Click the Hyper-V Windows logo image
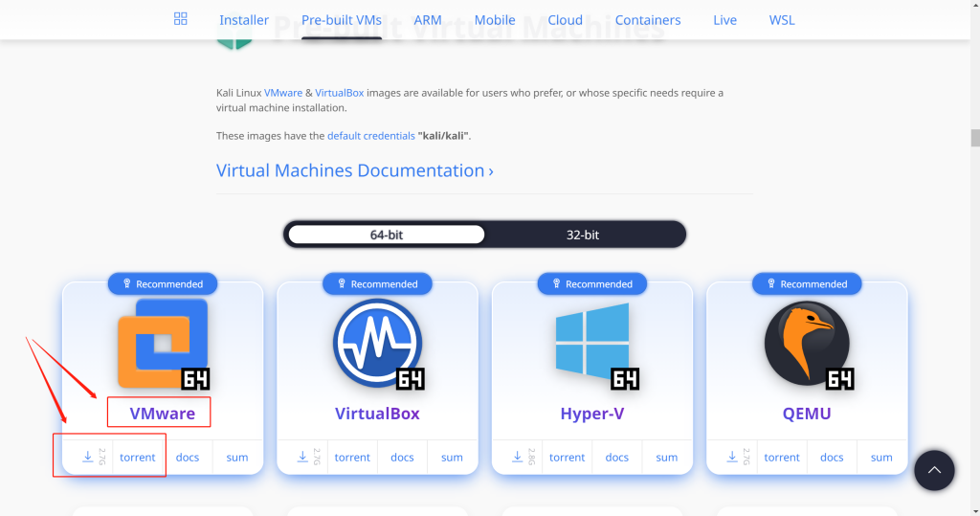The width and height of the screenshot is (980, 516). [x=592, y=344]
